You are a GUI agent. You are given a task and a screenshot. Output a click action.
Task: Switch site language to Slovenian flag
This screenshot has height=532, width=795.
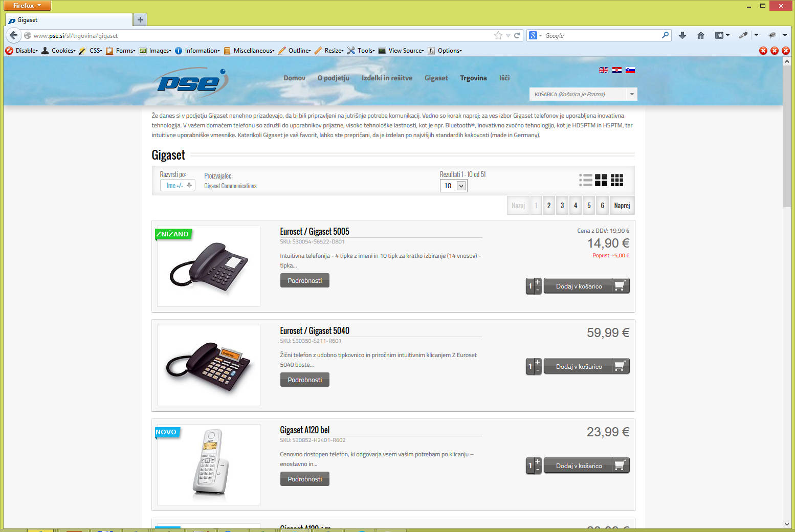coord(630,70)
